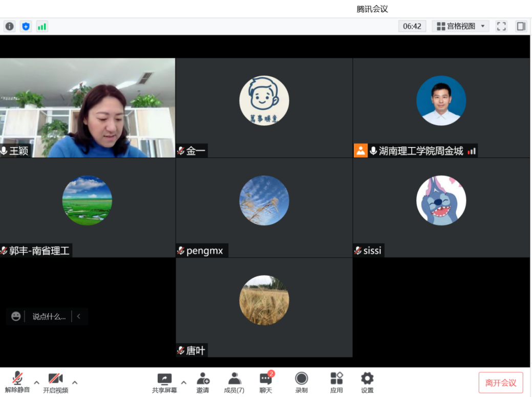Click the 离开会议 leave meeting button
Viewport: 532px width, 397px height.
point(500,383)
